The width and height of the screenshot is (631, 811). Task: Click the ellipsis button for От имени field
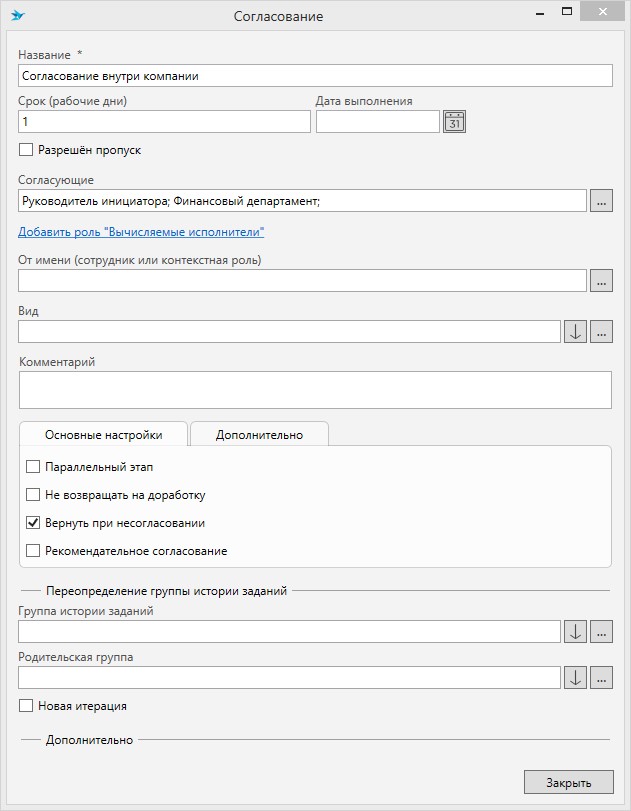601,281
